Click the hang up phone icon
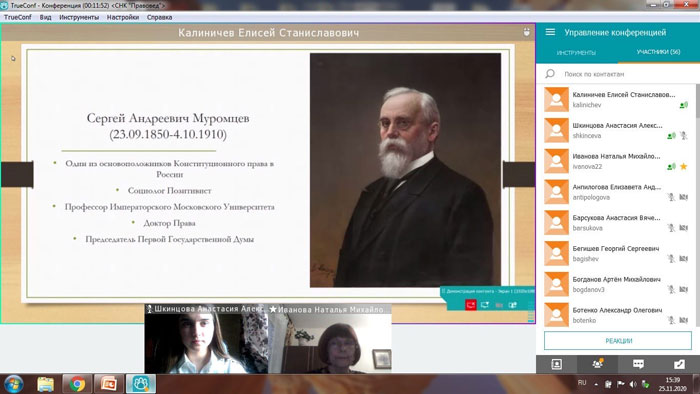 point(679,364)
